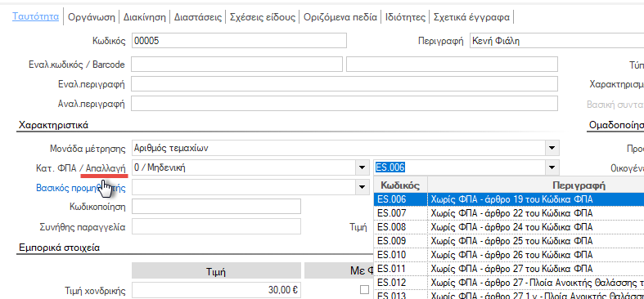Open the Οριζόμενα πεδία tab

click(340, 17)
